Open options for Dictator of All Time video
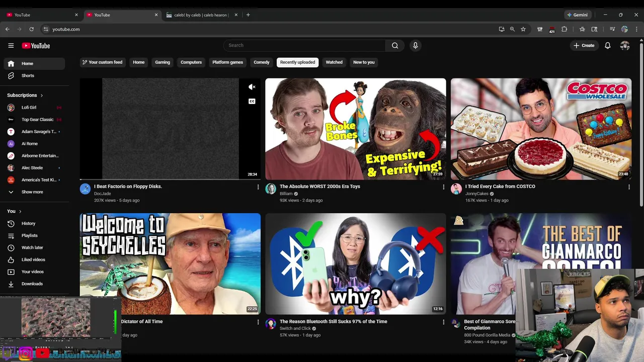Screen dimensions: 644x362 [x=258, y=322]
